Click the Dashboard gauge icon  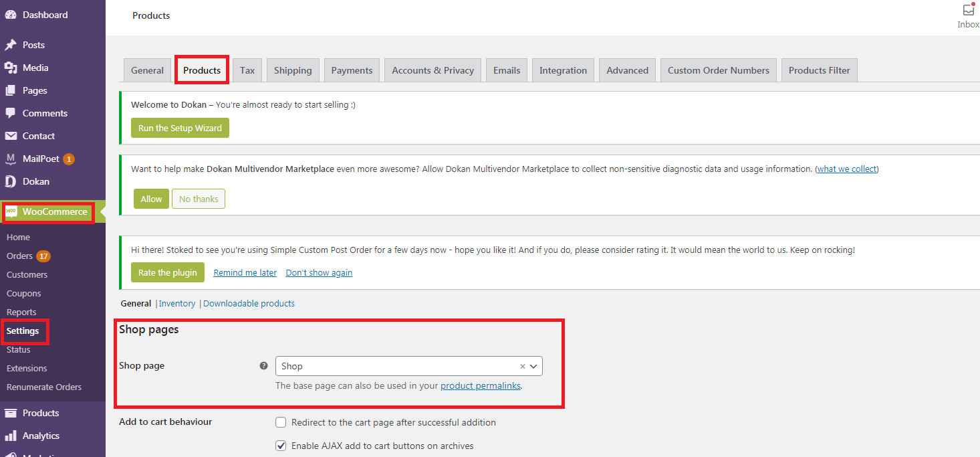point(11,15)
